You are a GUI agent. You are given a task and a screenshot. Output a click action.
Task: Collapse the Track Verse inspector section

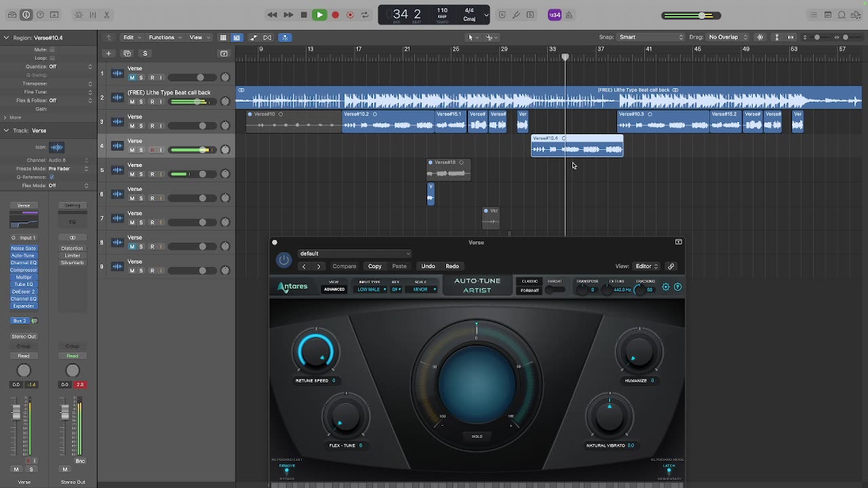pyautogui.click(x=6, y=130)
